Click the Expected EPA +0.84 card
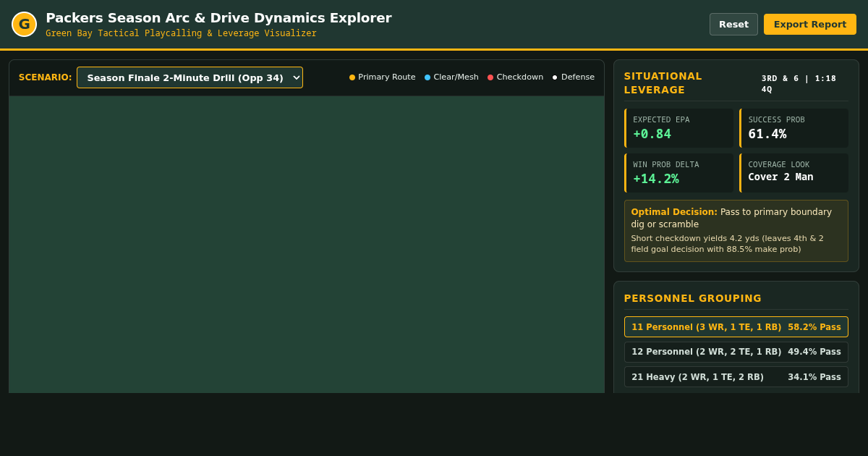The width and height of the screenshot is (868, 456). point(678,128)
